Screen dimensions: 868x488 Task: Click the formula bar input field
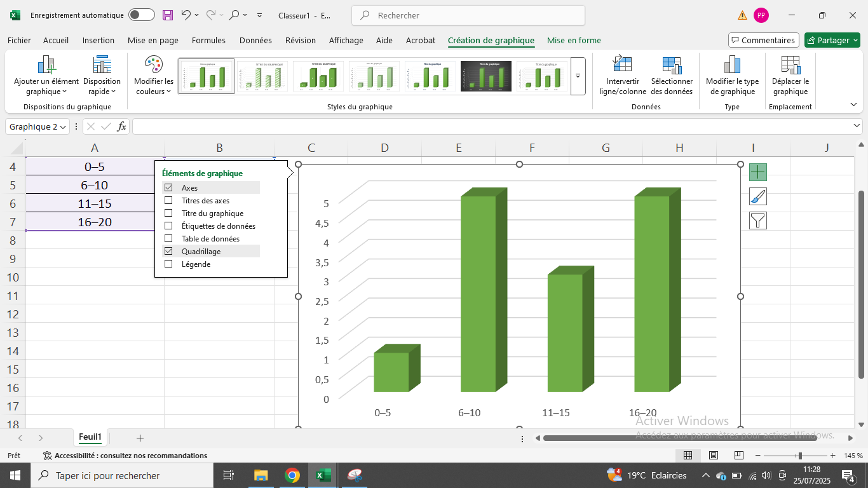(x=492, y=126)
